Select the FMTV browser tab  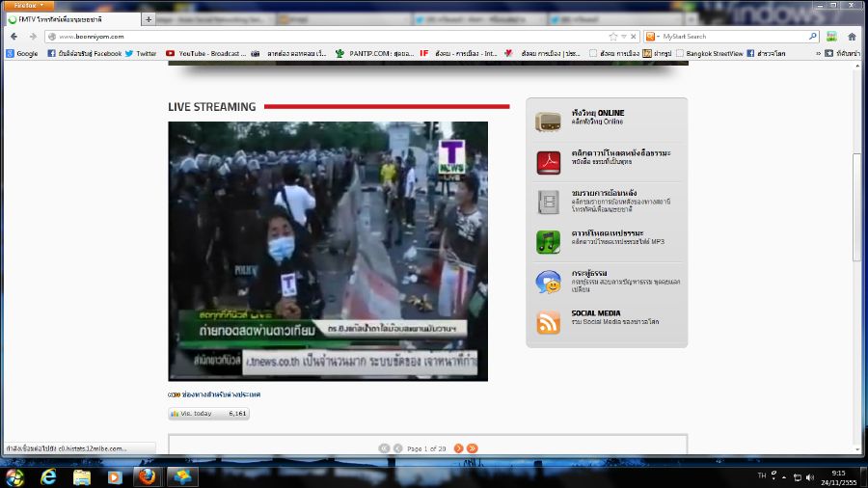click(x=72, y=19)
